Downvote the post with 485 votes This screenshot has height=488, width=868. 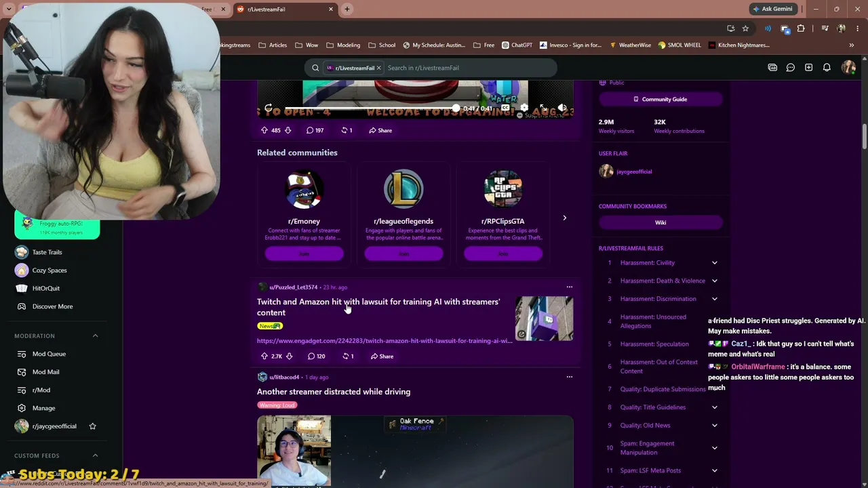point(288,130)
